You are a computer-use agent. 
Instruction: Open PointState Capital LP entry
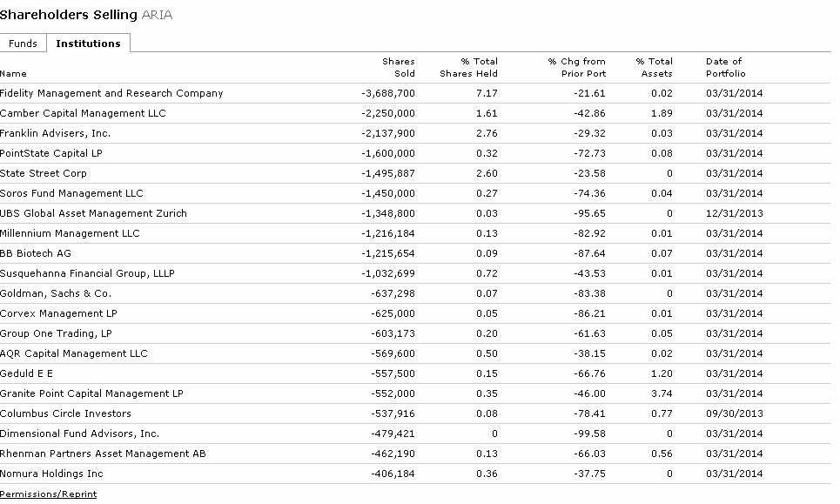pyautogui.click(x=55, y=153)
